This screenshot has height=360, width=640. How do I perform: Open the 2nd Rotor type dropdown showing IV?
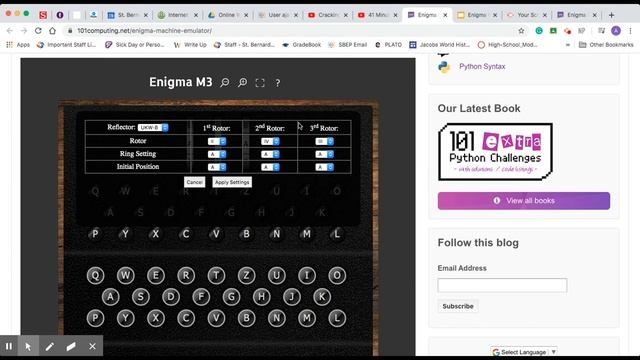(x=270, y=141)
